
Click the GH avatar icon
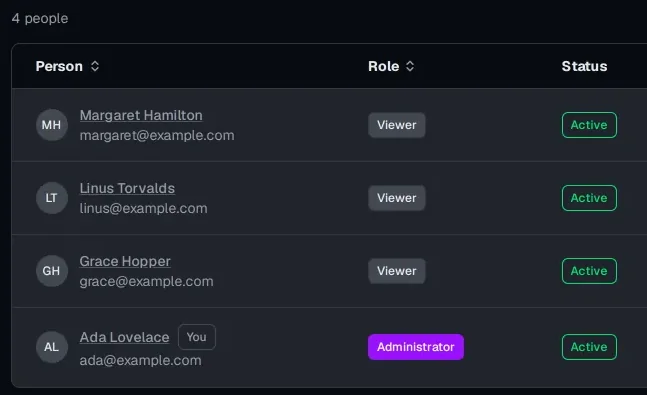tap(52, 271)
